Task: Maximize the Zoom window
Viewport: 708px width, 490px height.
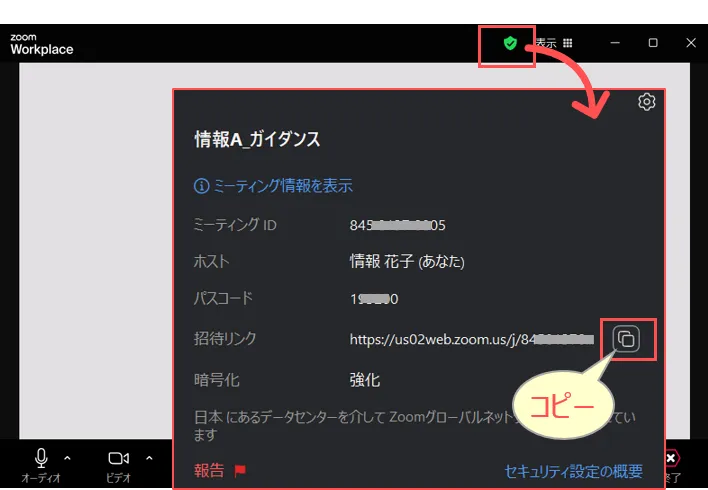Action: pyautogui.click(x=653, y=43)
